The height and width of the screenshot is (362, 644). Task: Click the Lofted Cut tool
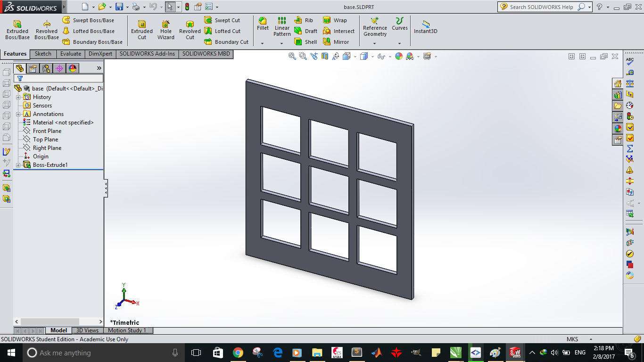[x=222, y=31]
